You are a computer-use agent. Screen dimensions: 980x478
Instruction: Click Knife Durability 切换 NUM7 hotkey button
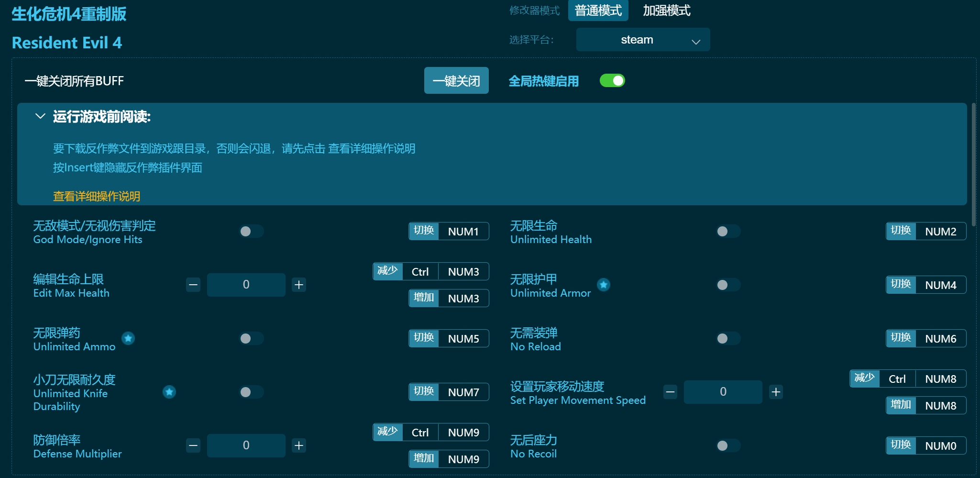pyautogui.click(x=449, y=392)
